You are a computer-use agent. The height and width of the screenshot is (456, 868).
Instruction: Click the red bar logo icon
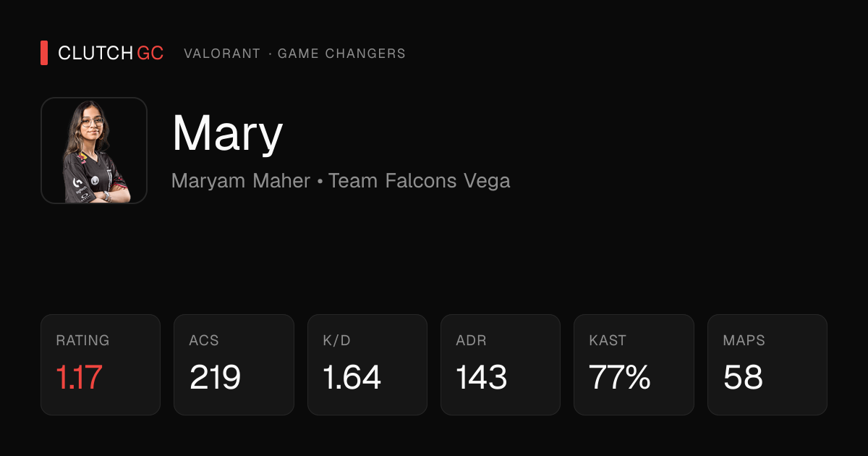(x=44, y=54)
